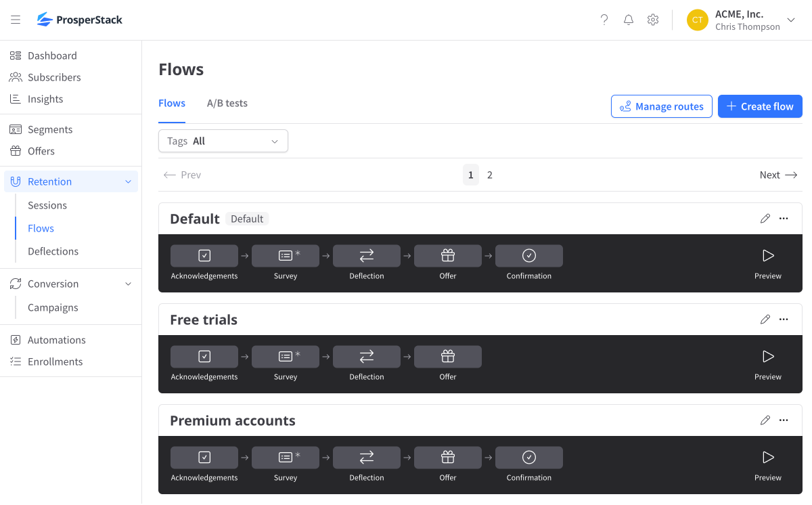Preview the Premium accounts flow

pos(767,465)
